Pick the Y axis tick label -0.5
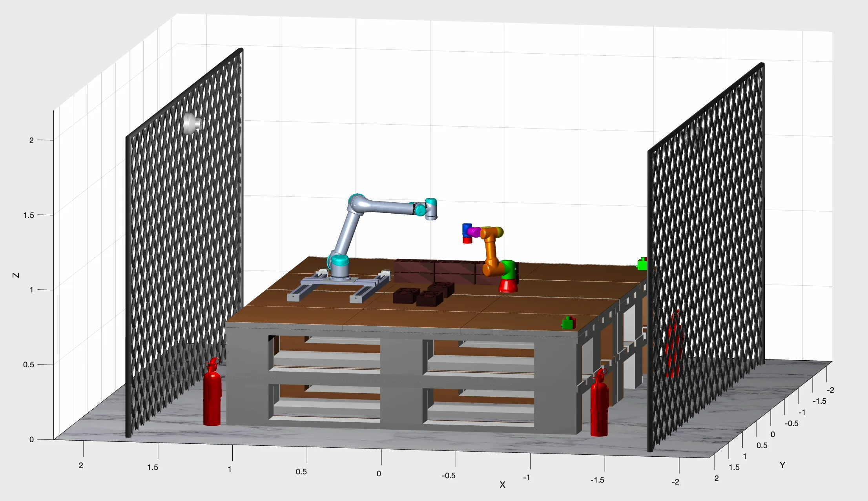This screenshot has height=501, width=868. [791, 423]
